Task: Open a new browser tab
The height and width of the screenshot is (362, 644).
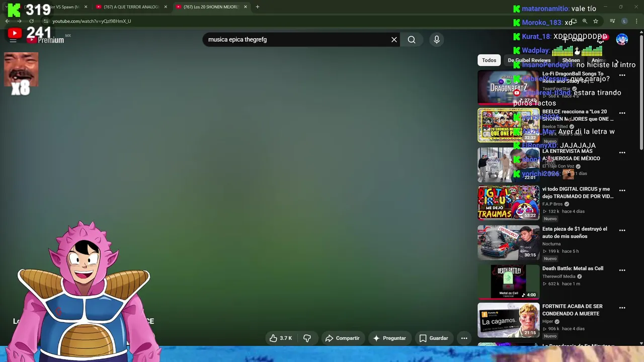Action: pos(257,7)
